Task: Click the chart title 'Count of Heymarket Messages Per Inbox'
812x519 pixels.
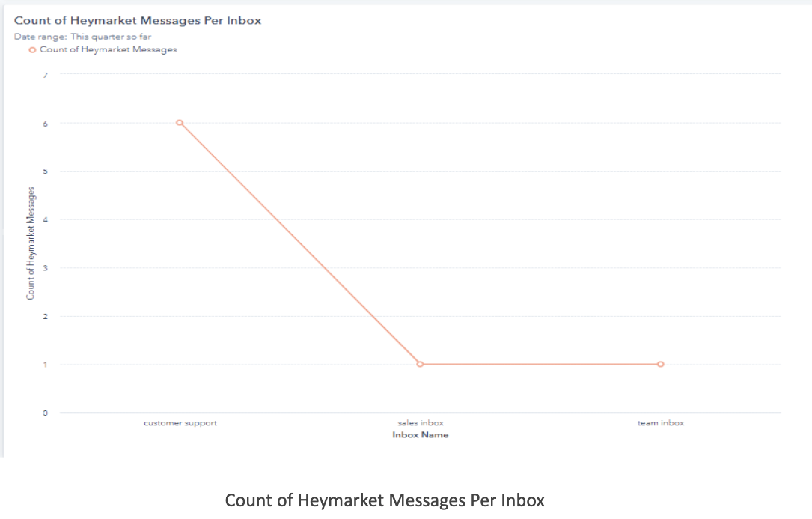Action: (x=138, y=21)
